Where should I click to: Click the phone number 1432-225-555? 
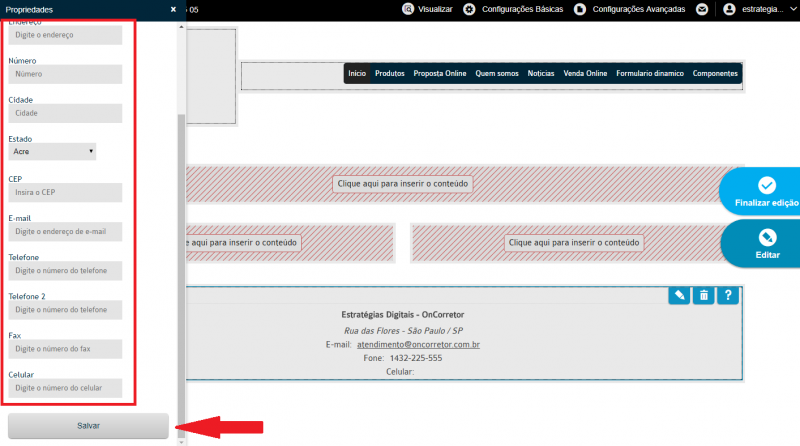click(416, 358)
